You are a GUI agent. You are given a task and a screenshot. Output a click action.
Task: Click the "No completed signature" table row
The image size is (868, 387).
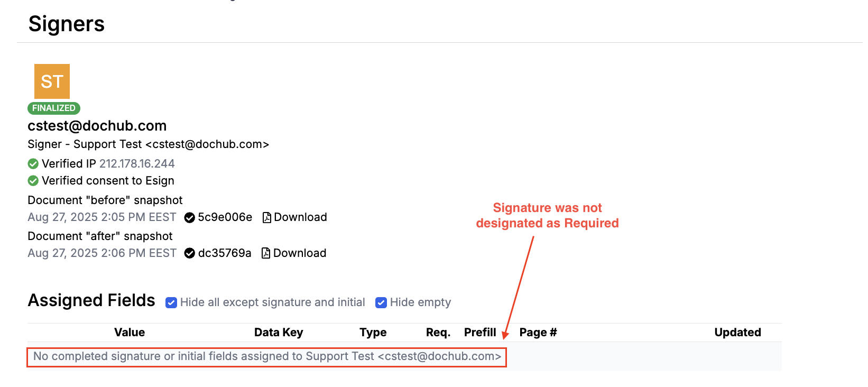[x=267, y=356]
